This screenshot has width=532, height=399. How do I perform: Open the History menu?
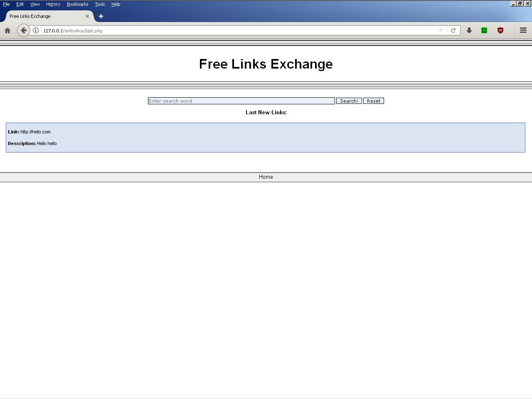click(53, 4)
